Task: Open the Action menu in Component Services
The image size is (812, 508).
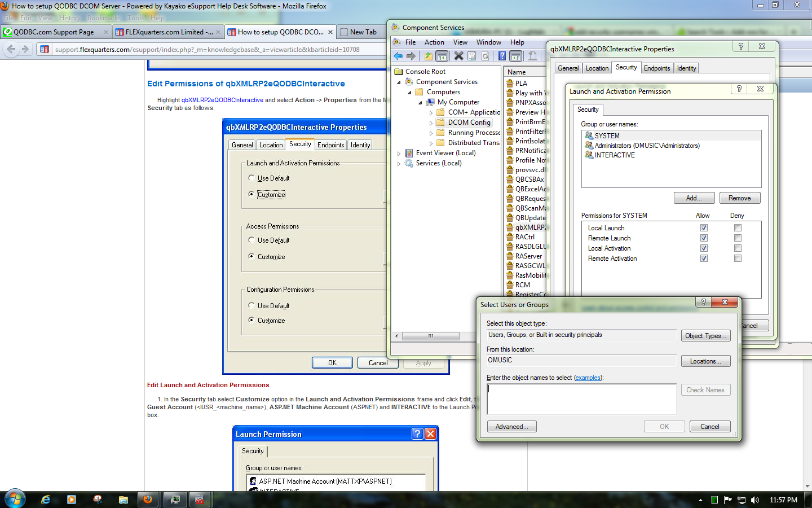Action: [434, 42]
